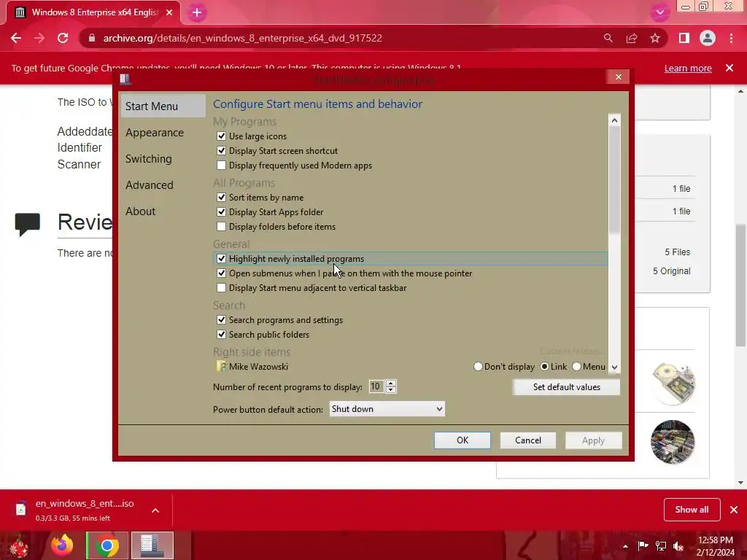Decrease number of recent programs
Screen dimensions: 747x560
[391, 390]
